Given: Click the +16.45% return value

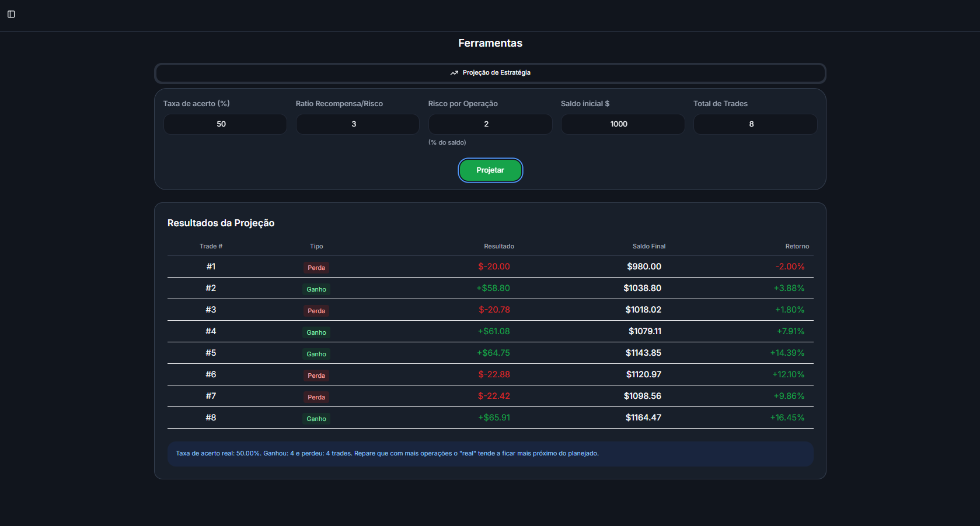Looking at the screenshot, I should click(787, 418).
